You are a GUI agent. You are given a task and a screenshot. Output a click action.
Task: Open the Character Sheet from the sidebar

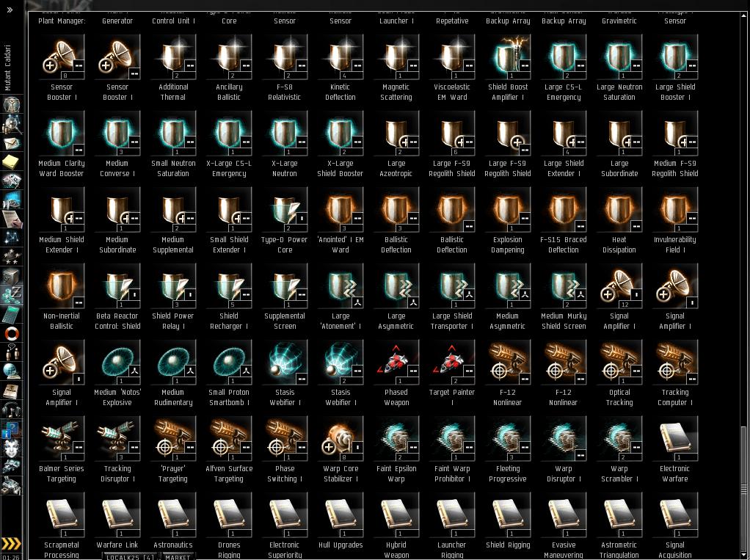[x=12, y=104]
